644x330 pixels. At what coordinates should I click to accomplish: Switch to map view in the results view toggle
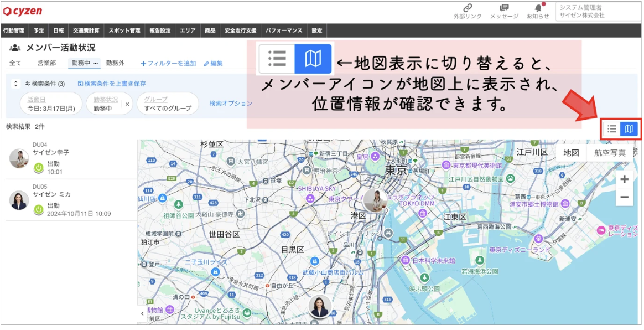coord(629,129)
